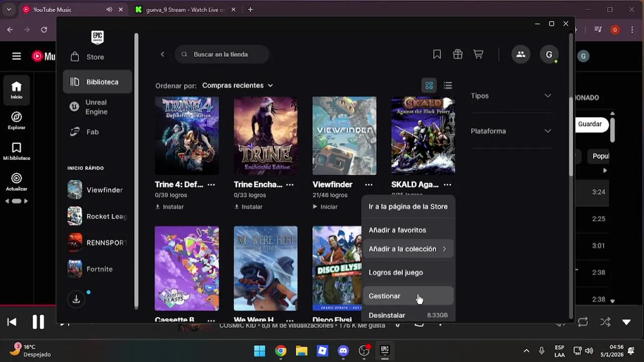
Task: Open Viewfinder three-dot options menu
Action: click(x=369, y=185)
